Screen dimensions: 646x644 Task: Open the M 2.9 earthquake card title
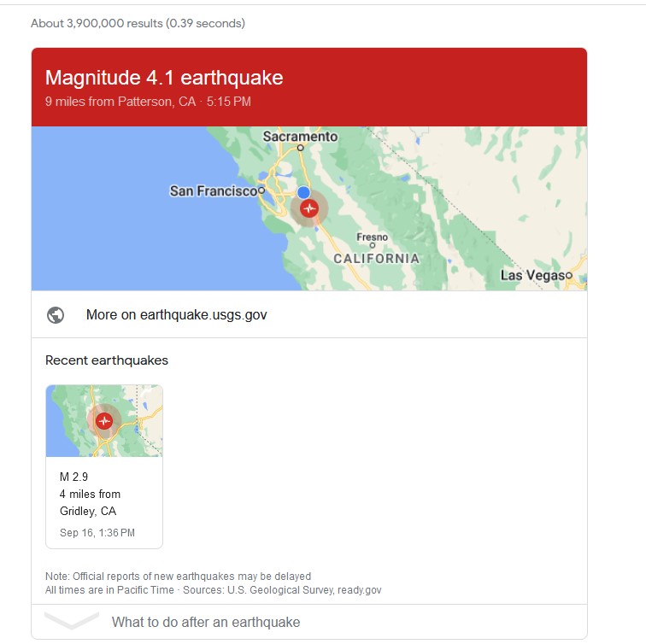(73, 477)
